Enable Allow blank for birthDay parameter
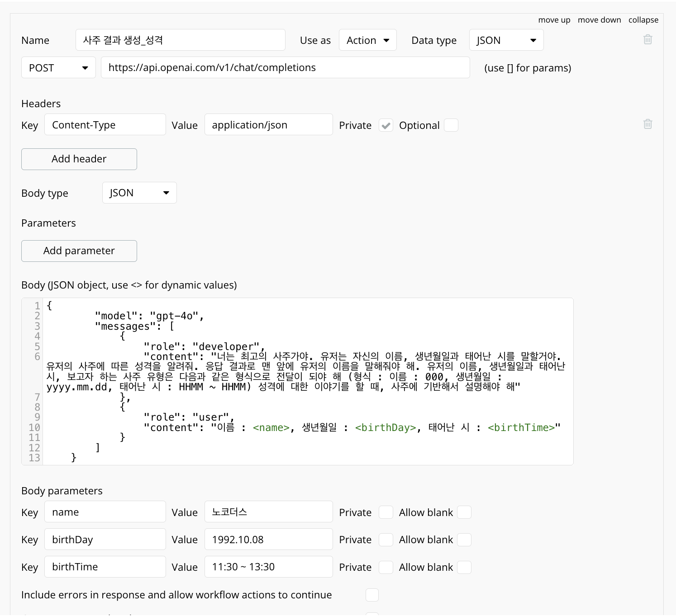Viewport: 676px width, 616px height. pos(464,540)
